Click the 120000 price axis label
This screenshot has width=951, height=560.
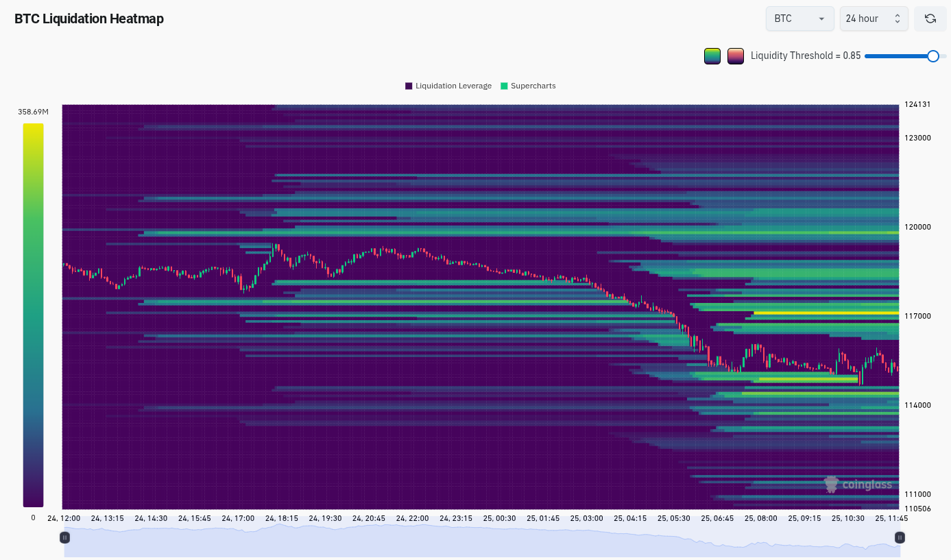917,227
